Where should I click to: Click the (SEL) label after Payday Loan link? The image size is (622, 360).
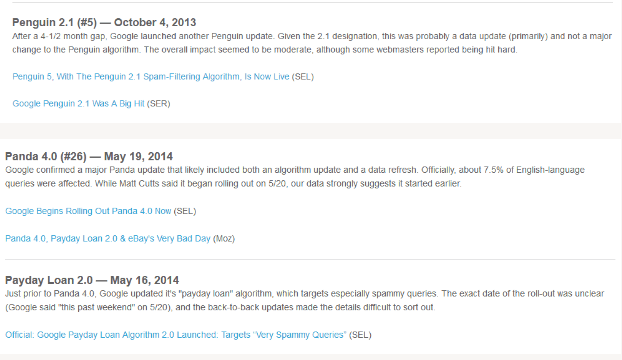(360, 335)
